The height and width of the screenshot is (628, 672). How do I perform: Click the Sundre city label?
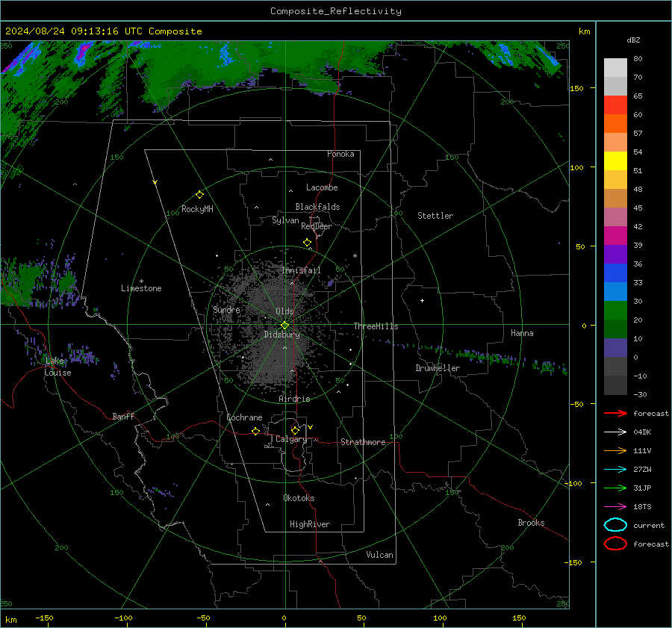pyautogui.click(x=226, y=309)
